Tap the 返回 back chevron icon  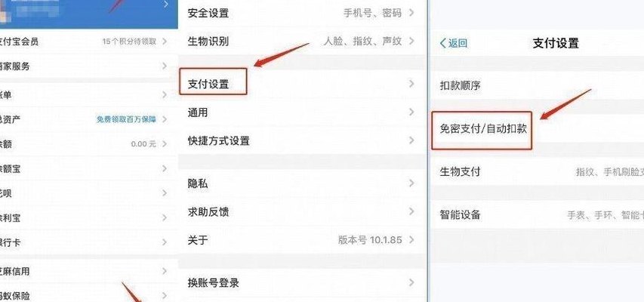442,43
